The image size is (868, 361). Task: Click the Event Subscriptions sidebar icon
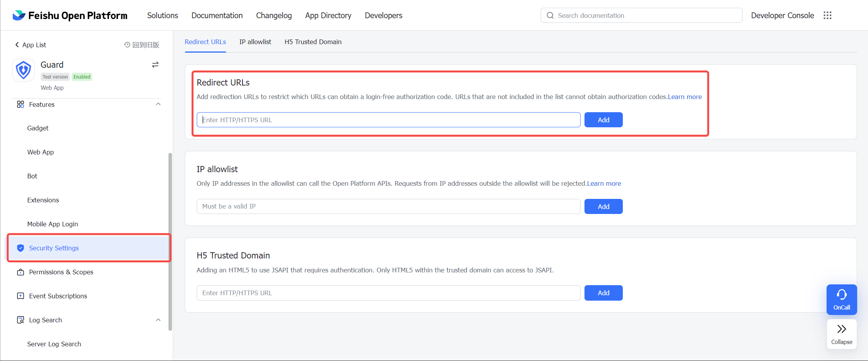(x=21, y=296)
